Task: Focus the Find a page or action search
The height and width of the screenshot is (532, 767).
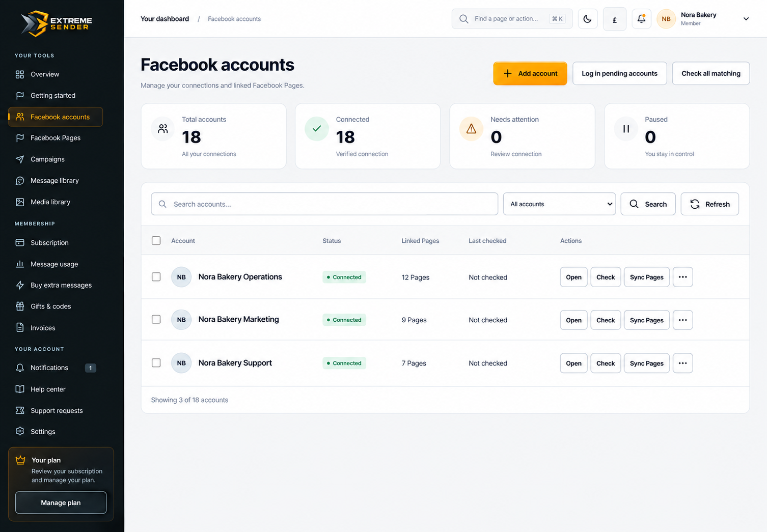Action: 512,19
